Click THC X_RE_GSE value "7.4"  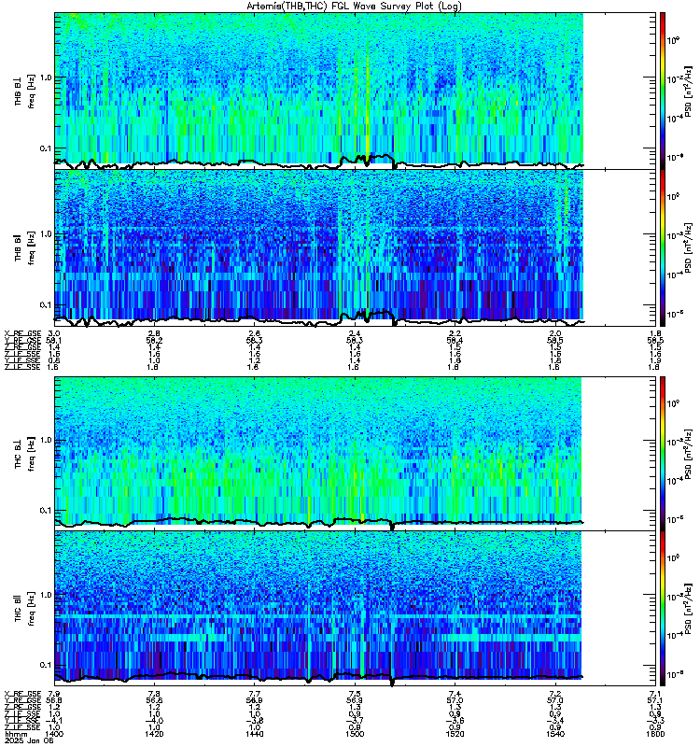pyautogui.click(x=455, y=694)
